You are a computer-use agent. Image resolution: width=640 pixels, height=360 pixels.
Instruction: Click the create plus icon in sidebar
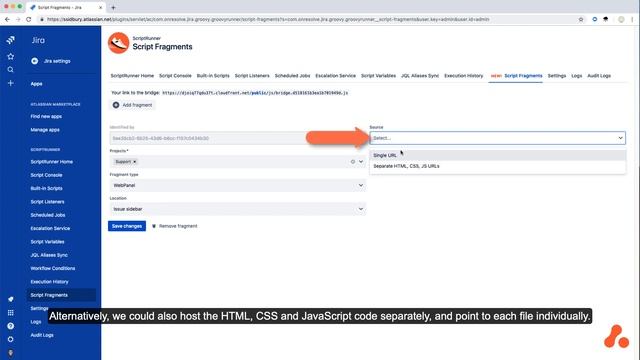pos(11,83)
